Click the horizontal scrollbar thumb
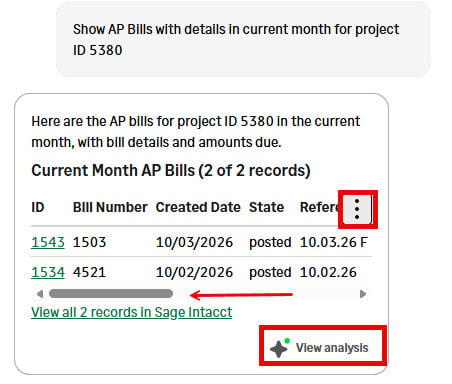 111,294
